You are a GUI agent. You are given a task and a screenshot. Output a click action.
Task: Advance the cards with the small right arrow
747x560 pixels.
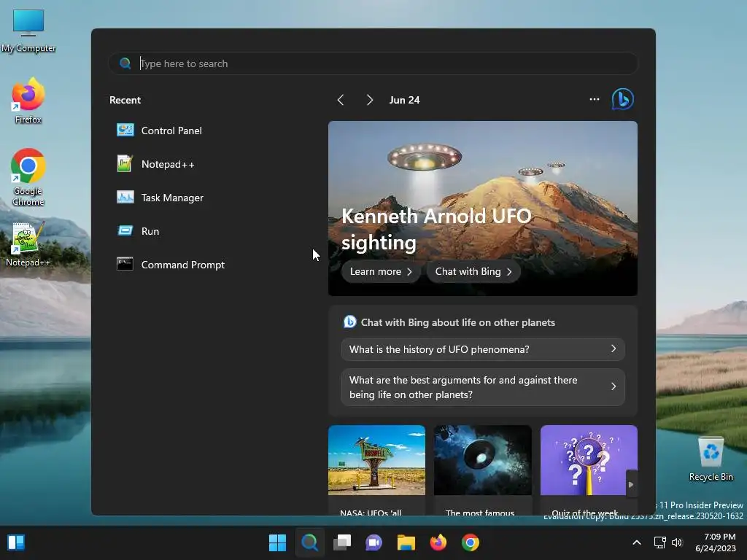(631, 484)
